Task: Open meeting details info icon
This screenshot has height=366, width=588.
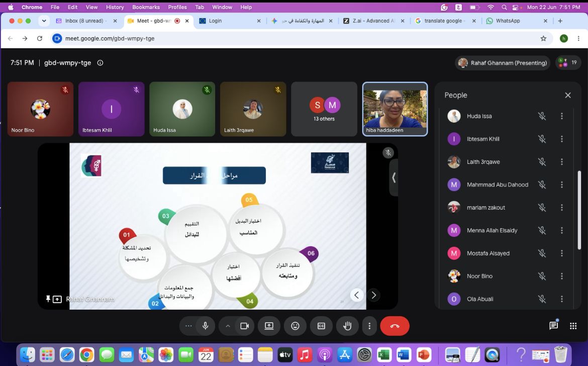Action: click(100, 63)
